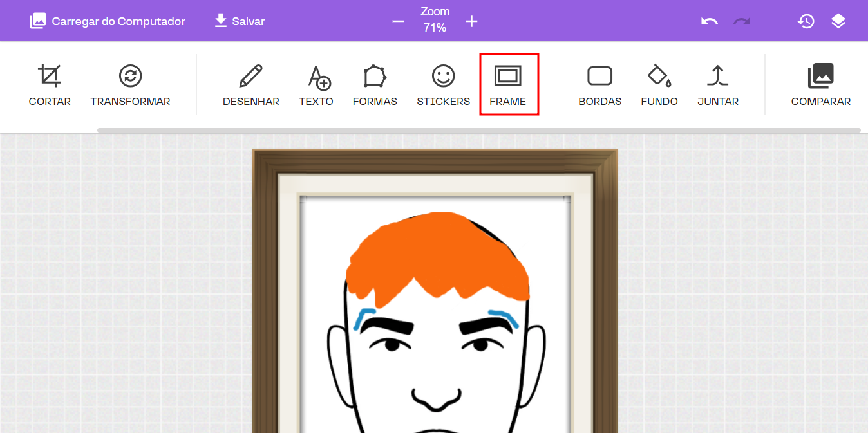Select the Juntar merge tool
The height and width of the screenshot is (433, 868).
(x=717, y=84)
